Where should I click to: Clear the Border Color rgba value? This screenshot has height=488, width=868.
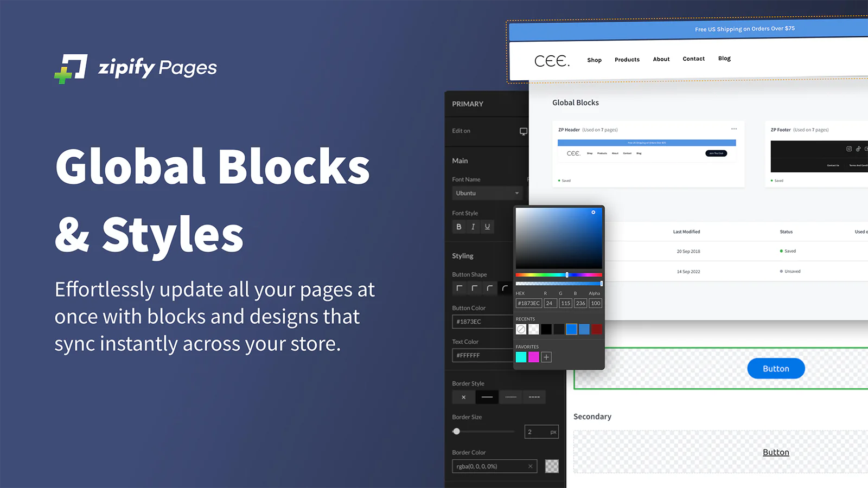531,466
